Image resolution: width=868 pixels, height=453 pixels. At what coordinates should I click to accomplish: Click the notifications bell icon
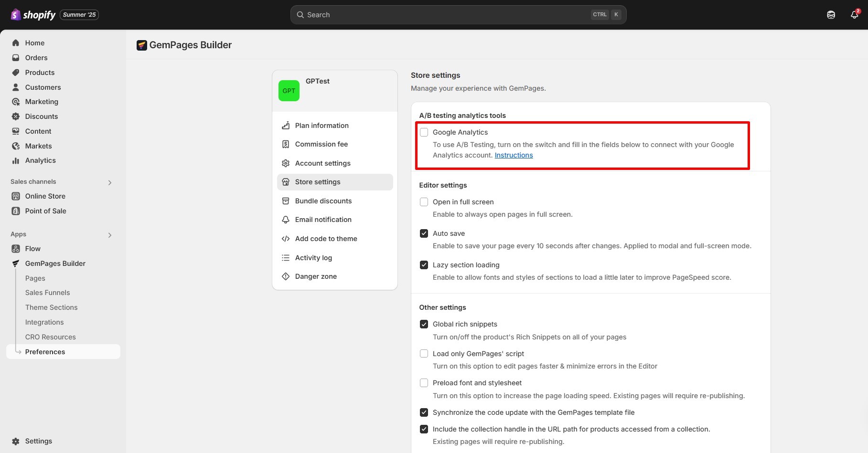[854, 15]
